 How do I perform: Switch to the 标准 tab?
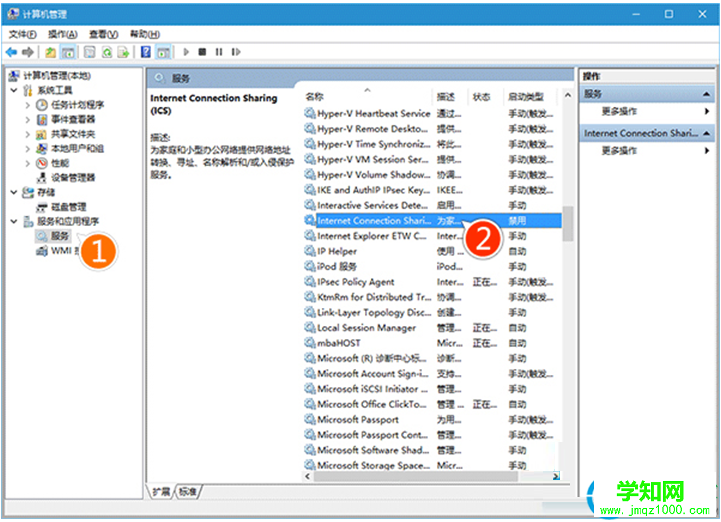tap(188, 492)
